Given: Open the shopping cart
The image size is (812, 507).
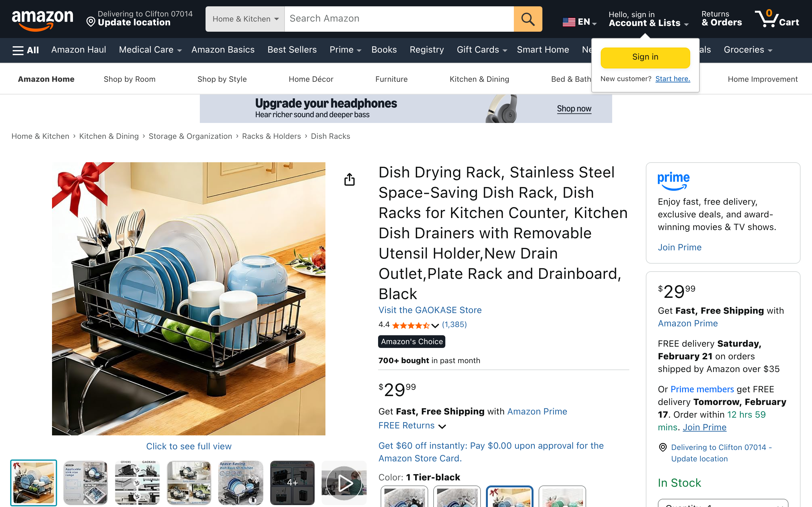Looking at the screenshot, I should pos(776,19).
